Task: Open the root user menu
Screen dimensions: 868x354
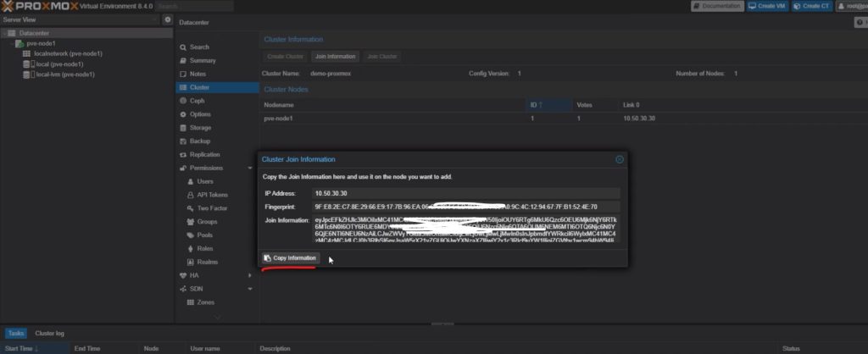Action: pyautogui.click(x=851, y=6)
